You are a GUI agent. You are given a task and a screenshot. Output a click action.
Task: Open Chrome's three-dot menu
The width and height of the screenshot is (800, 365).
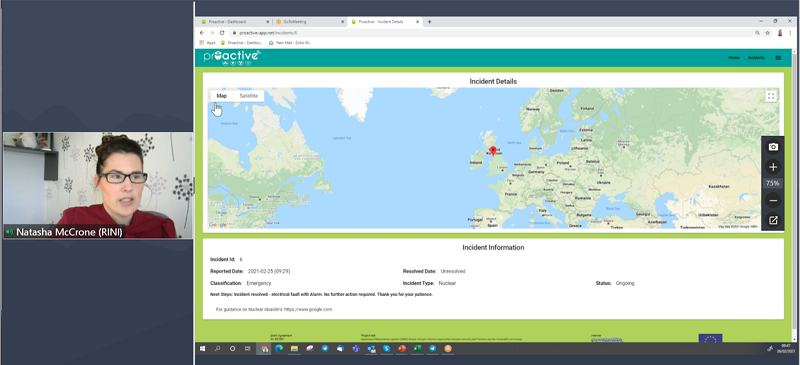point(790,33)
